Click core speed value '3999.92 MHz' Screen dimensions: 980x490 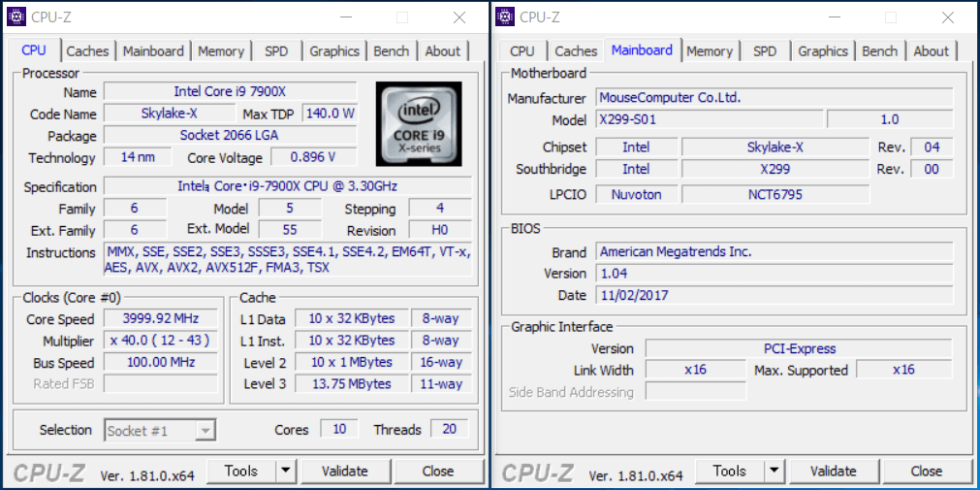click(161, 318)
